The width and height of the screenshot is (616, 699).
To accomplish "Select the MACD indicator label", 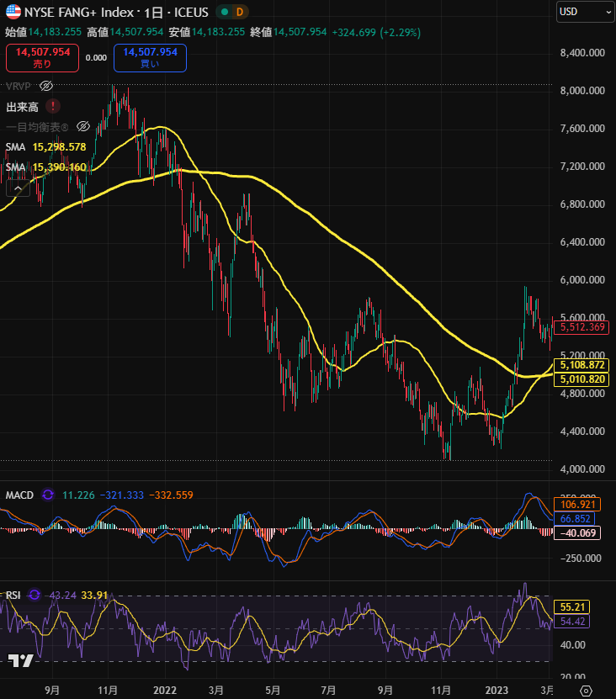I will [19, 495].
